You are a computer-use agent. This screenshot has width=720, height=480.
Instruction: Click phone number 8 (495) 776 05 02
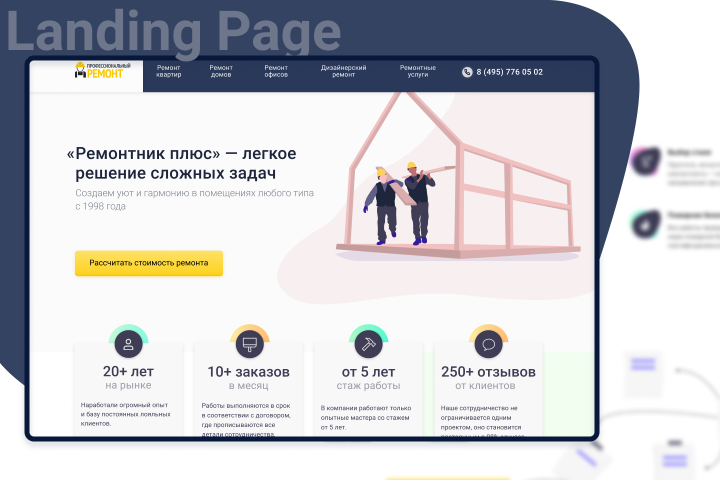coord(509,72)
